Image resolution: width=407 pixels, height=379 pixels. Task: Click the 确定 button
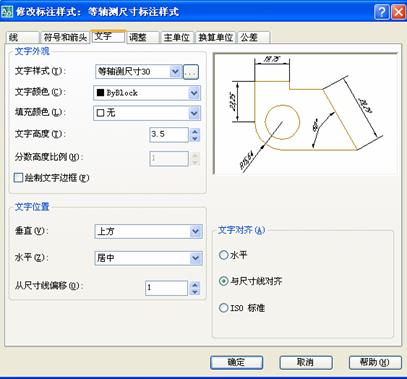236,362
